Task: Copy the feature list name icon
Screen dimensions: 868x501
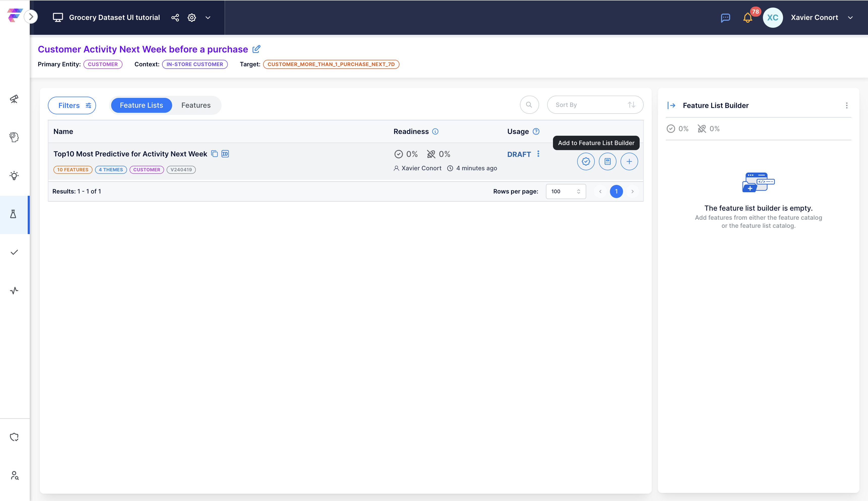Action: pos(214,154)
